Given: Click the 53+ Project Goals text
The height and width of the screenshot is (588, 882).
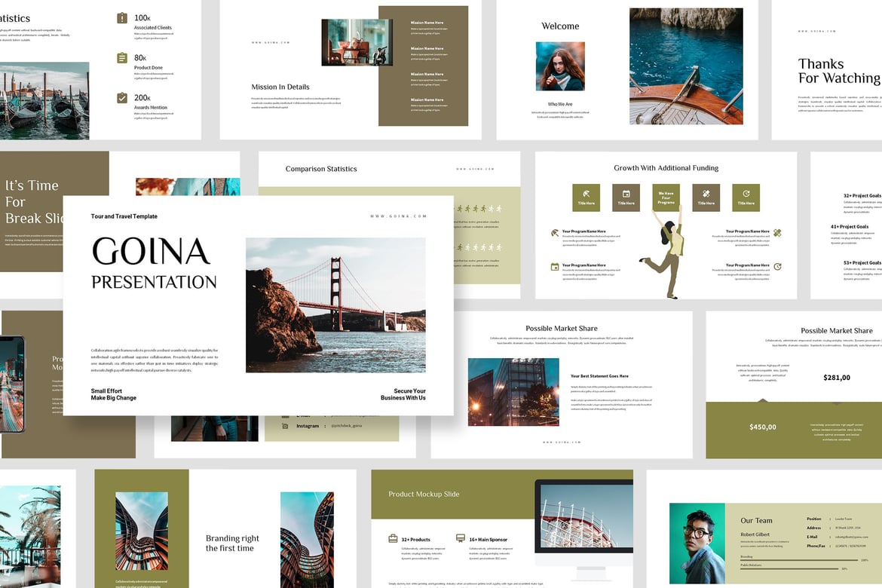Looking at the screenshot, I should (x=862, y=263).
